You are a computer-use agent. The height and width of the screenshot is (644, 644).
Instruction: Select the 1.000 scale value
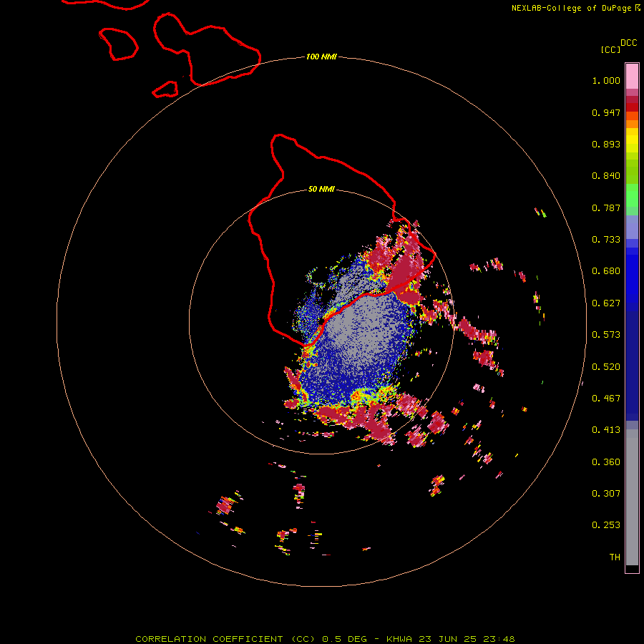pyautogui.click(x=606, y=80)
